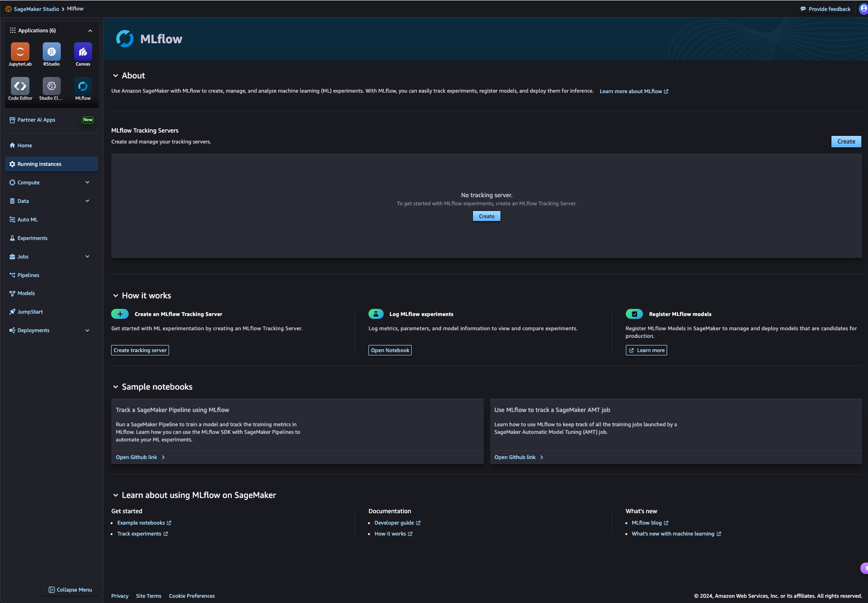
Task: Expand the Compute menu chevron
Action: click(87, 182)
